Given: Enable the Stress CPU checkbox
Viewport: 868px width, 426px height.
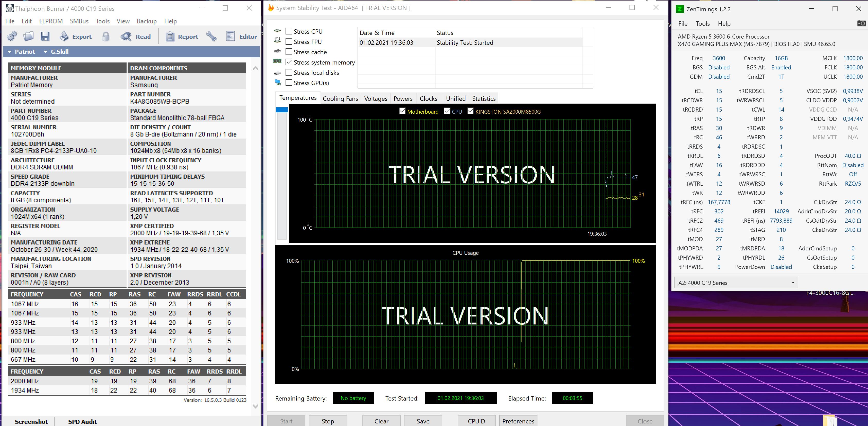Looking at the screenshot, I should point(289,31).
